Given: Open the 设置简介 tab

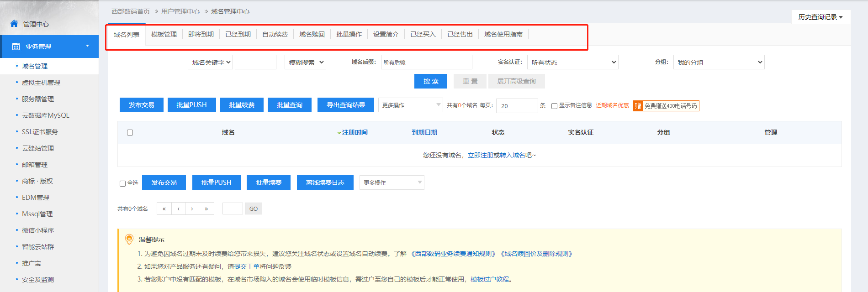Looking at the screenshot, I should [x=386, y=34].
